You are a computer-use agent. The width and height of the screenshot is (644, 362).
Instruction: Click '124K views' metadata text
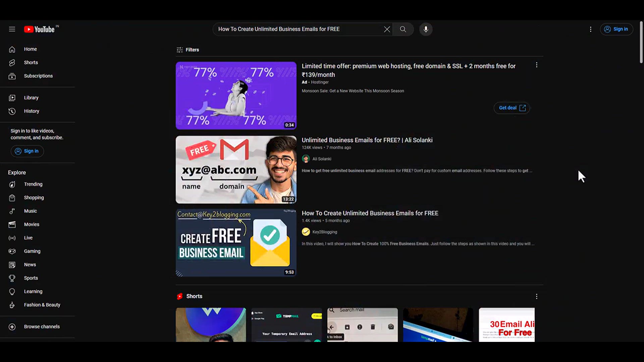[x=312, y=147]
